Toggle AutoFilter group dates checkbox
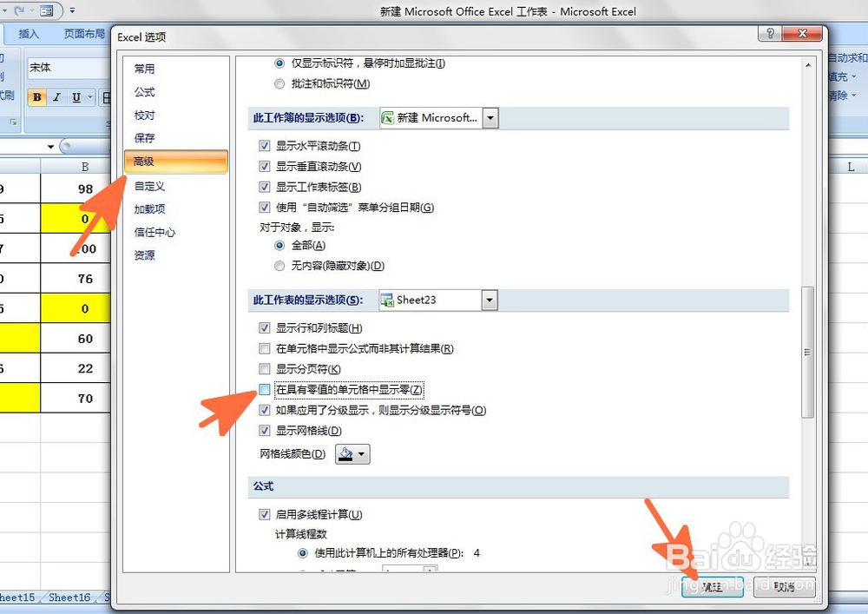868x614 pixels. coord(265,208)
